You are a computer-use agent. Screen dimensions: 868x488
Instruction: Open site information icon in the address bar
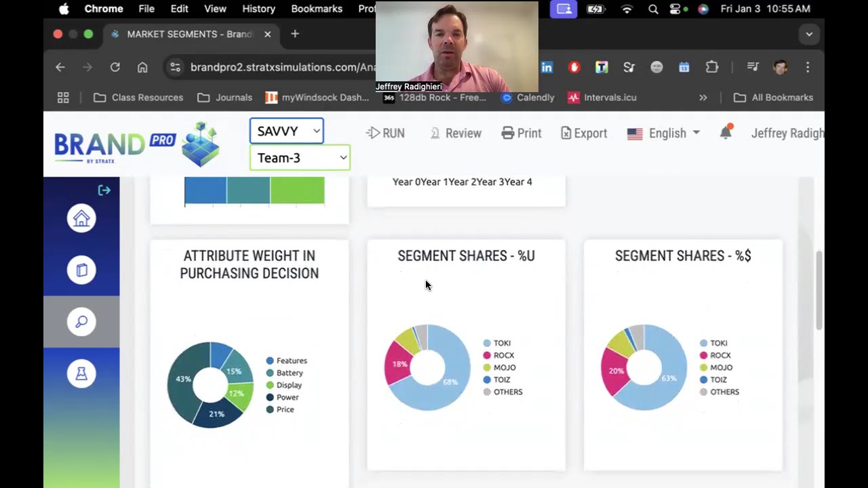[176, 67]
